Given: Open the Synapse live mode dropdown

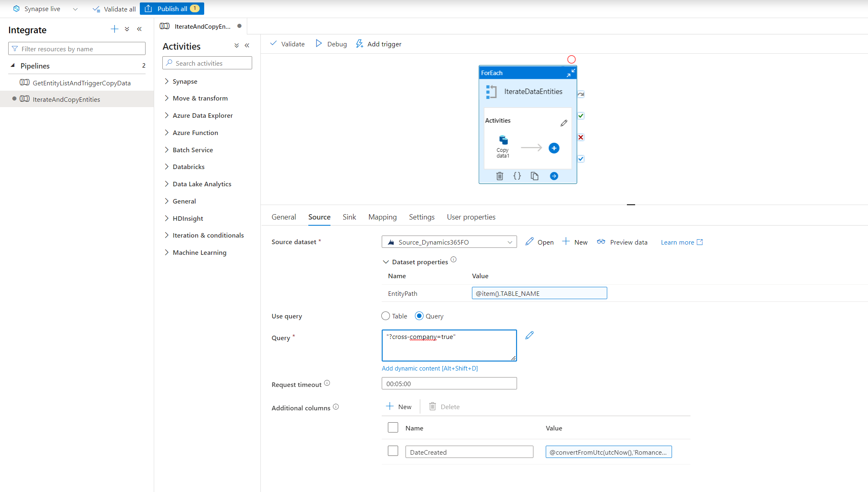Looking at the screenshot, I should (75, 9).
